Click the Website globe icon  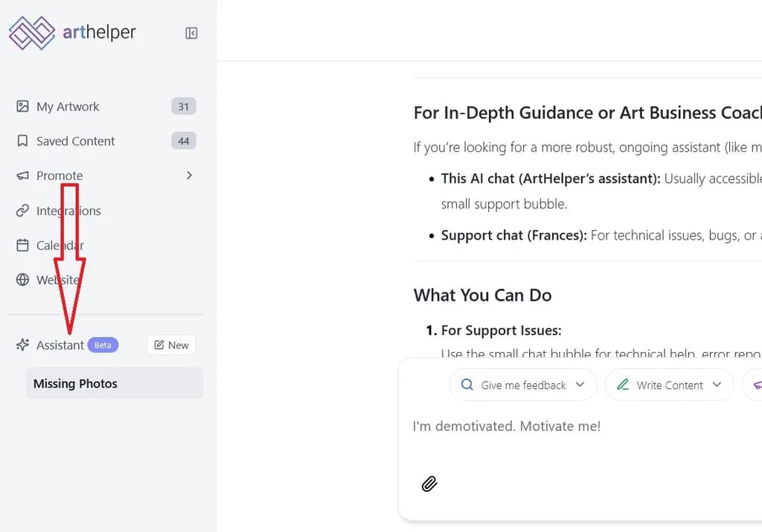pyautogui.click(x=22, y=280)
